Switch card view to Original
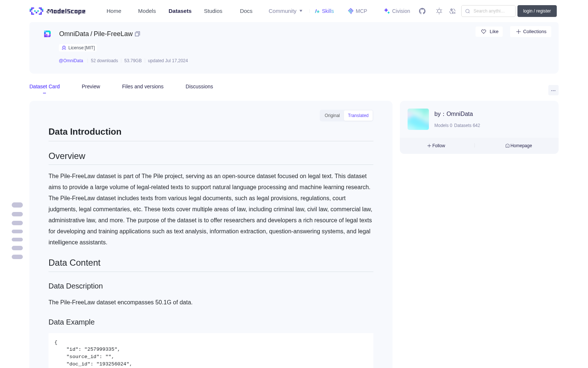This screenshot has width=588, height=368. tap(332, 116)
